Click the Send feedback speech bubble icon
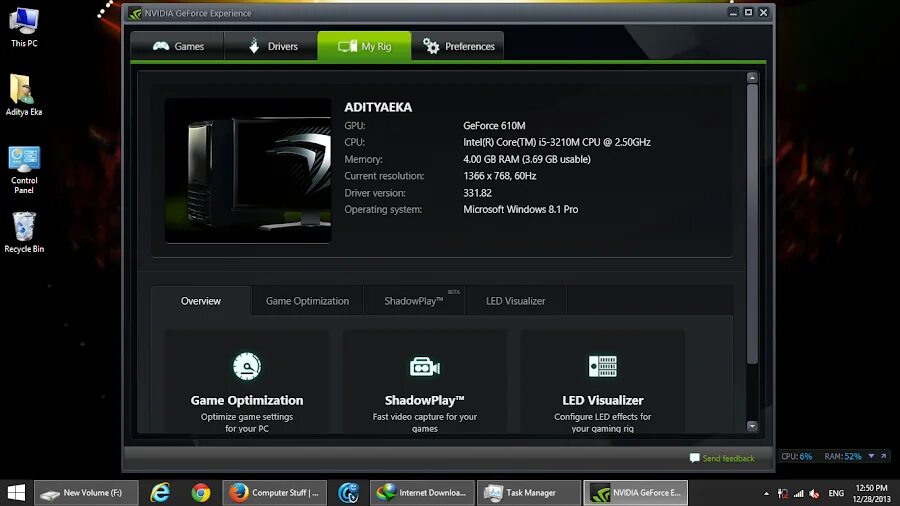The image size is (900, 506). tap(695, 458)
